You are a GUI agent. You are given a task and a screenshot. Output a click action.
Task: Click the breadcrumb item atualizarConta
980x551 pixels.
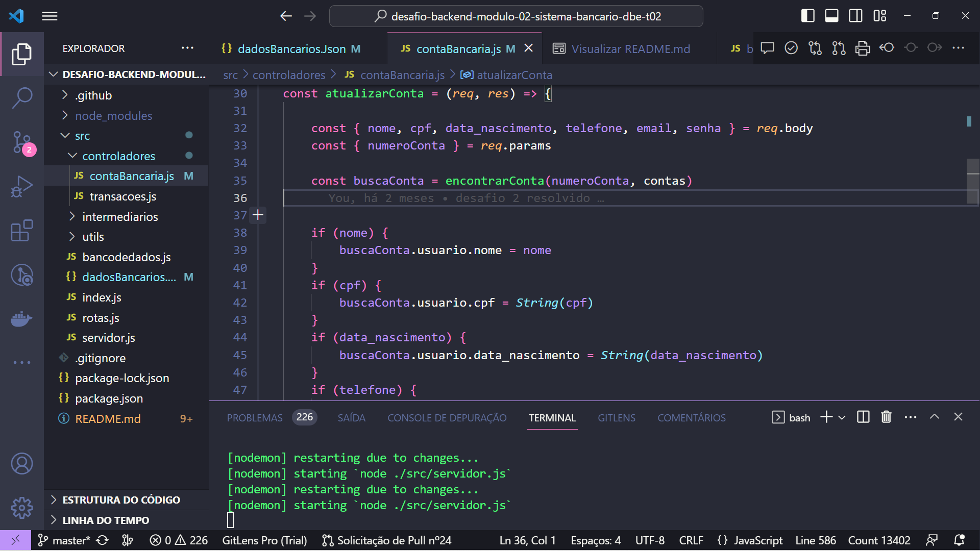coord(513,75)
